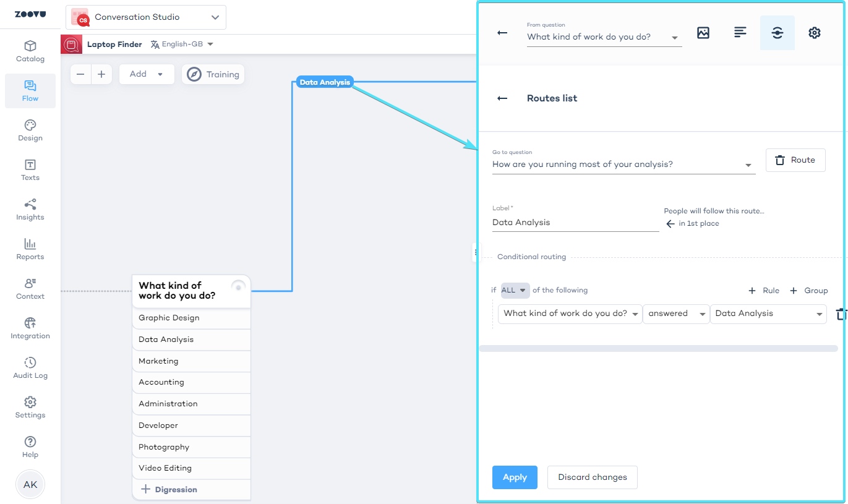
Task: Expand the English-GB language dropdown
Action: tap(182, 44)
